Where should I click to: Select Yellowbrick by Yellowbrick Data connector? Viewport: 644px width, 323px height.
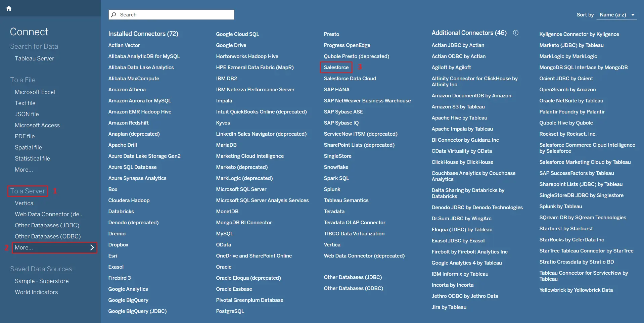click(576, 290)
